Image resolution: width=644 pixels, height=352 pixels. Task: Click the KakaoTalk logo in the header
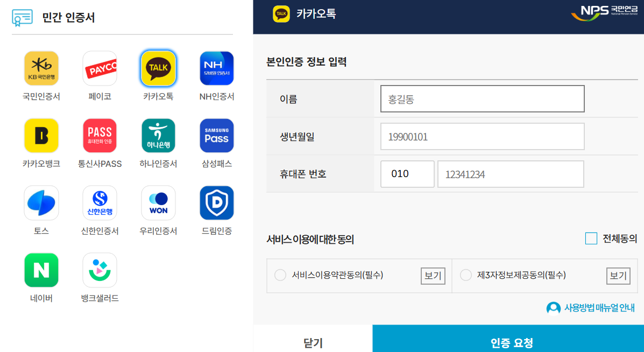coord(281,13)
